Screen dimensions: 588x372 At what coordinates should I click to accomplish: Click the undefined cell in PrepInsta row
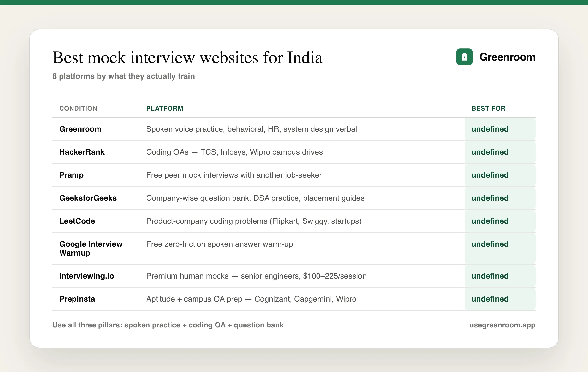click(x=500, y=299)
